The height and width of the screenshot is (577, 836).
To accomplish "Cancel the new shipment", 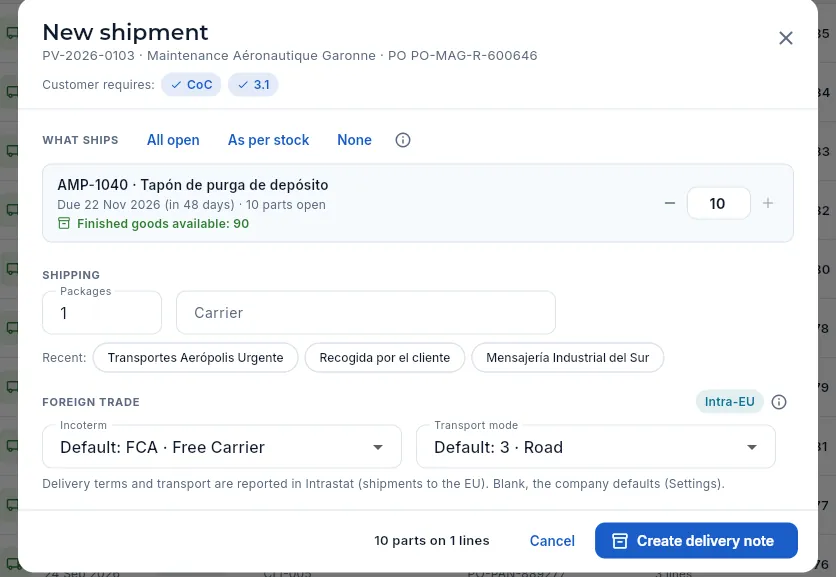I will coord(552,541).
